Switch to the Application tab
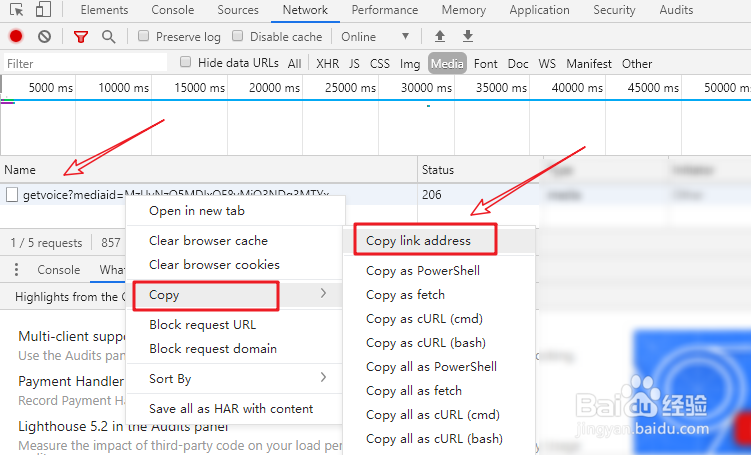Image resolution: width=751 pixels, height=455 pixels. tap(539, 10)
